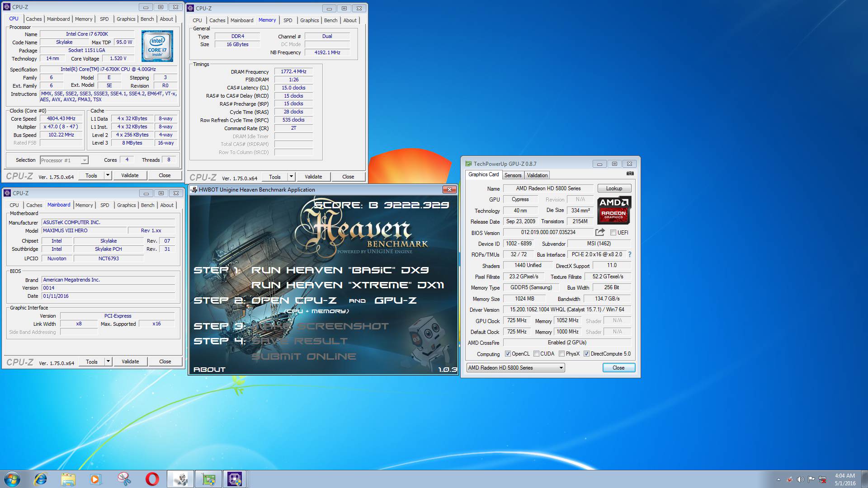Expand the Tools arrow in the CPU-Z CPU window

pos(108,175)
